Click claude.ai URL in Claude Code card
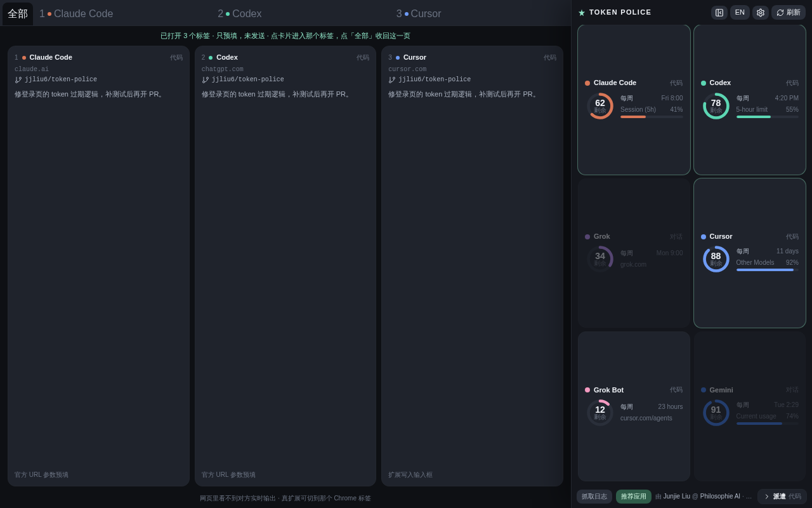 tap(32, 70)
